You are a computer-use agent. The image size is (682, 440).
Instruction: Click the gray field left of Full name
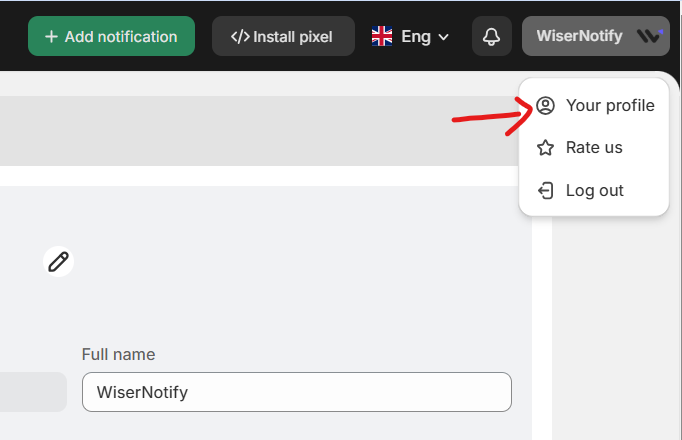32,392
